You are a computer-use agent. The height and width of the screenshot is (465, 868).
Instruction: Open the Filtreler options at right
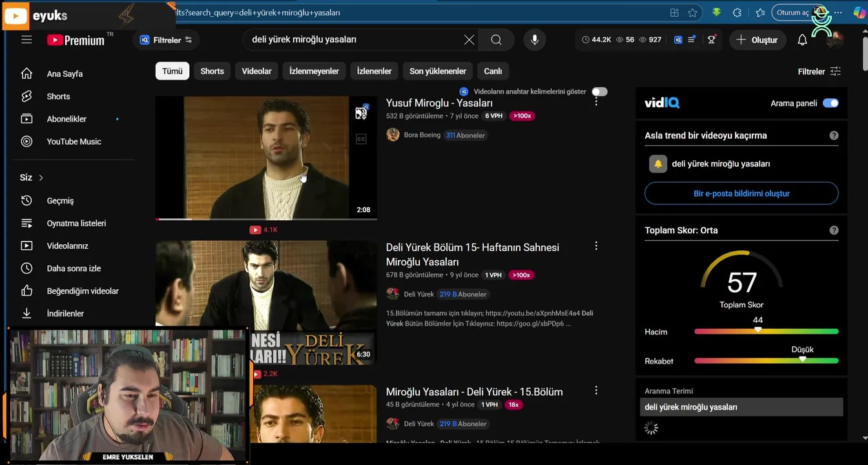coord(819,72)
